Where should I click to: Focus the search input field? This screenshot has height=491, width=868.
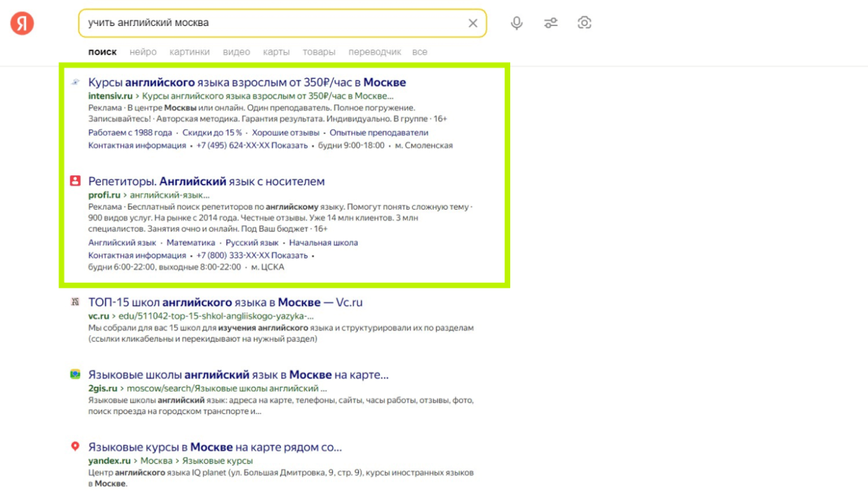click(273, 24)
